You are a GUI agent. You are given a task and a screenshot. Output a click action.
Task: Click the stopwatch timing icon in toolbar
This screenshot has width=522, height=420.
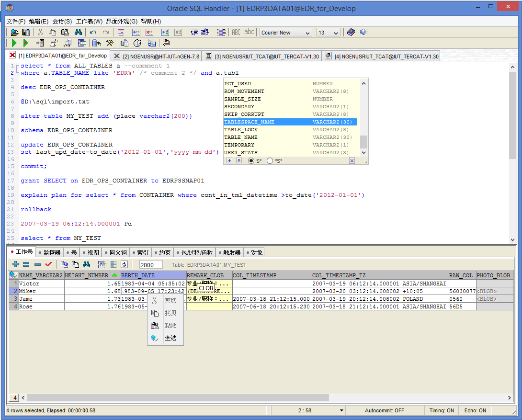point(137,43)
